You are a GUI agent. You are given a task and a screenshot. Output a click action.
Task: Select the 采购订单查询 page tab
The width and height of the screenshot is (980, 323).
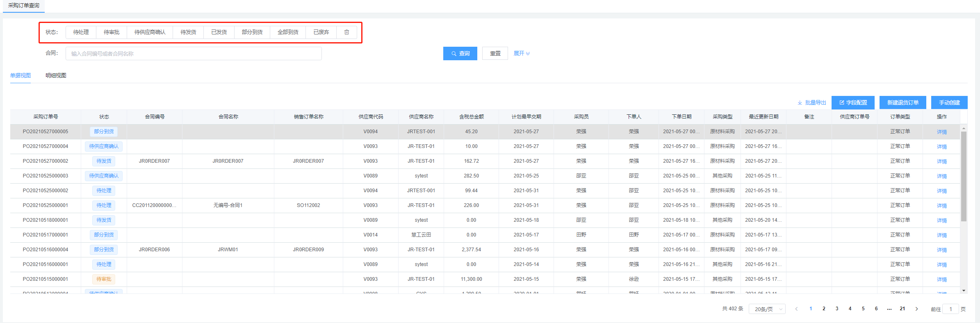pos(24,6)
